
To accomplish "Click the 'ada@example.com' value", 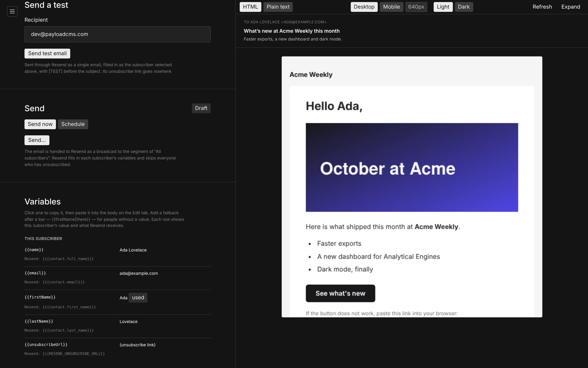I will pyautogui.click(x=138, y=273).
